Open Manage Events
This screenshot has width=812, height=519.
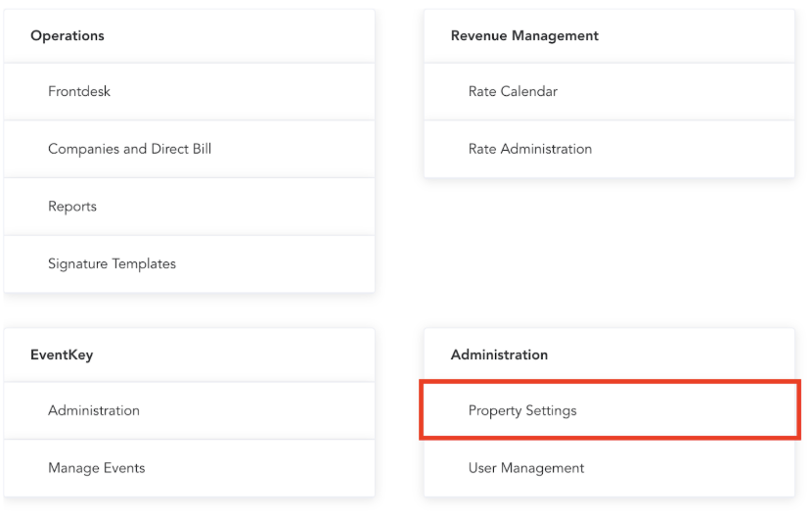96,468
